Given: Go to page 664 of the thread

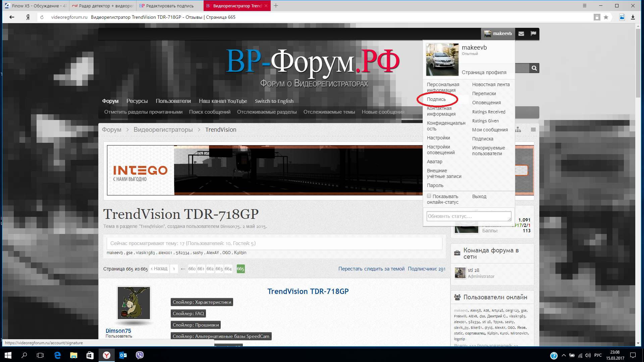Looking at the screenshot, I should 228,269.
